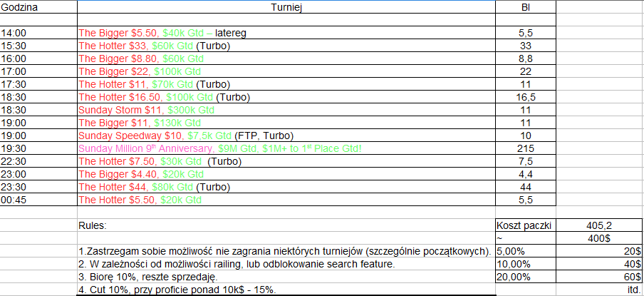644x296 pixels.
Task: Select the 405,2 package cost cell
Action: 599,225
